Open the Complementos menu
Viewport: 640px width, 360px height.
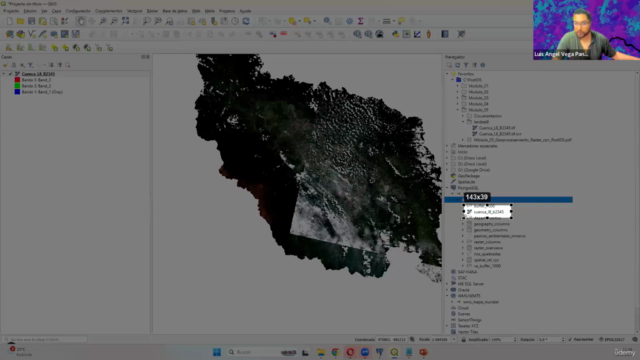coord(109,11)
